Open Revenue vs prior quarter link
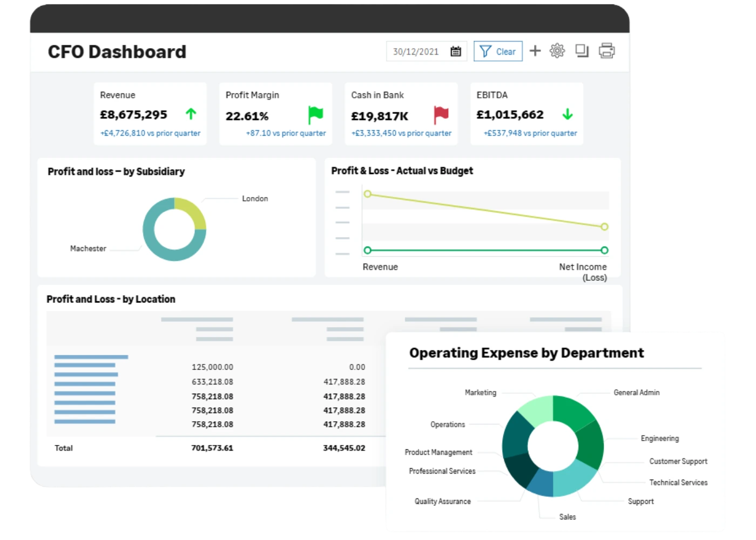Viewport: 756px width, 540px height. tap(150, 133)
